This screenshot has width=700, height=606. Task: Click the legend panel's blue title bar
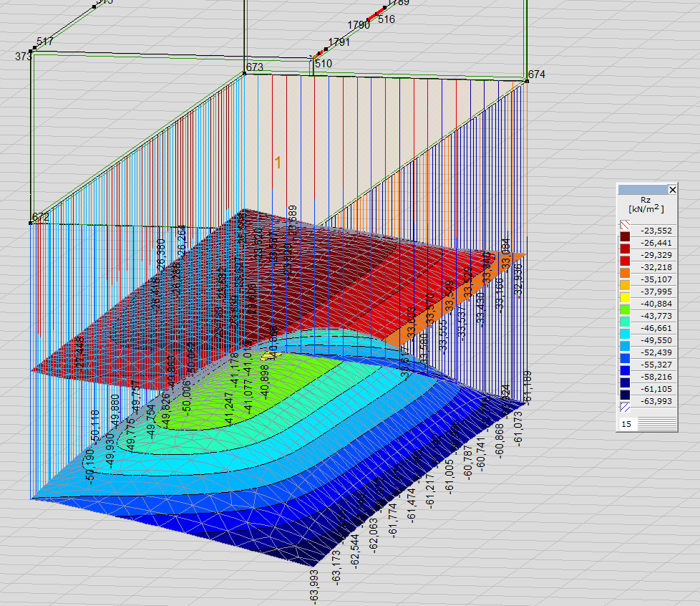(x=641, y=190)
